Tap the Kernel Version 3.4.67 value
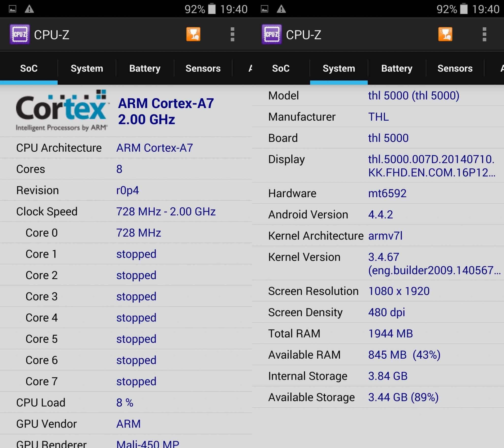The width and height of the screenshot is (504, 448). (434, 263)
